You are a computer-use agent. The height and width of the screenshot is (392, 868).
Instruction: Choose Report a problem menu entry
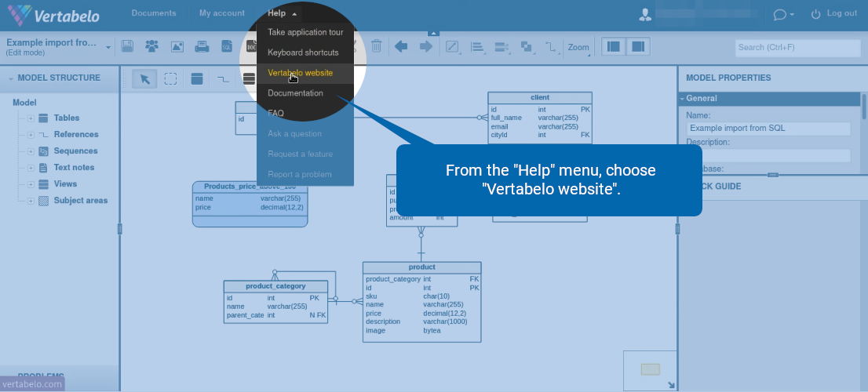[305, 174]
